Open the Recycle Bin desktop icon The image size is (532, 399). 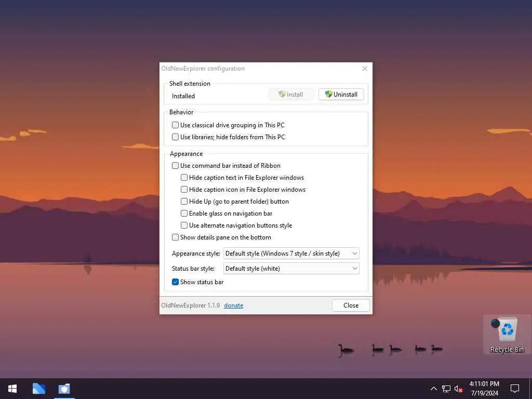tap(507, 335)
